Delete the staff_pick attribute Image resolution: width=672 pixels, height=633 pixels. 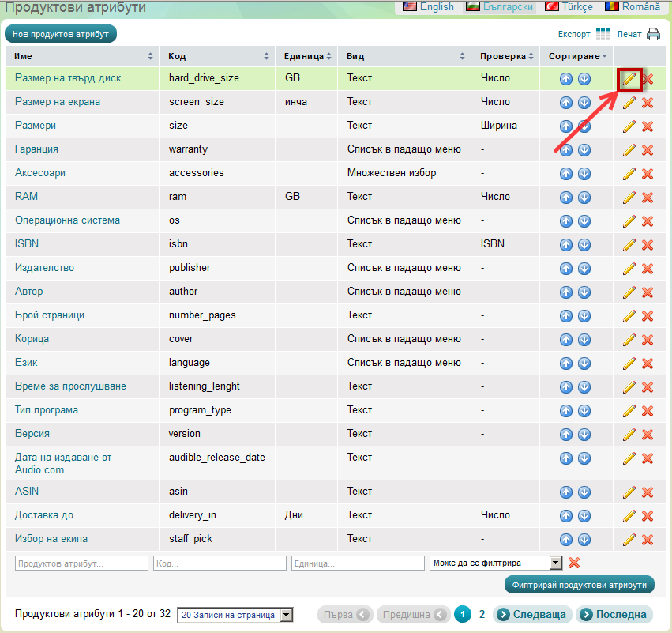click(x=648, y=540)
